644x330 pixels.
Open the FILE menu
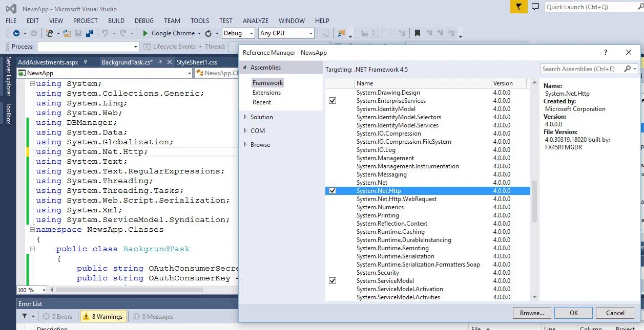11,21
